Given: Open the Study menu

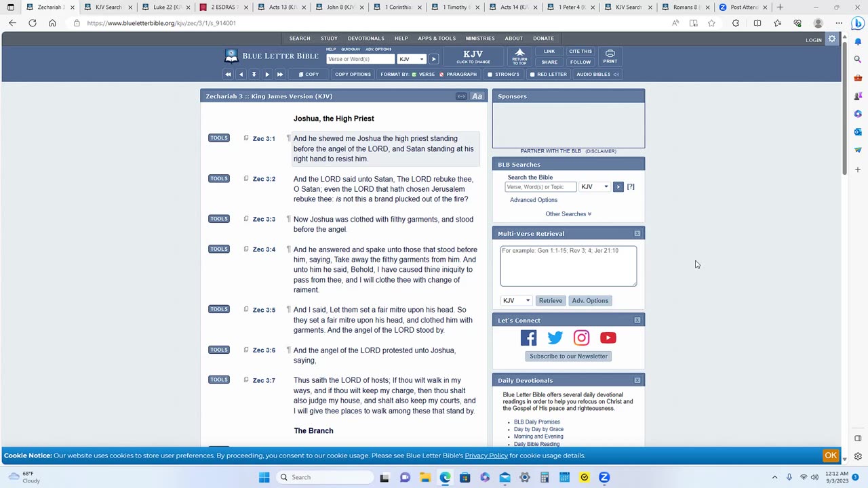Looking at the screenshot, I should pyautogui.click(x=329, y=39).
